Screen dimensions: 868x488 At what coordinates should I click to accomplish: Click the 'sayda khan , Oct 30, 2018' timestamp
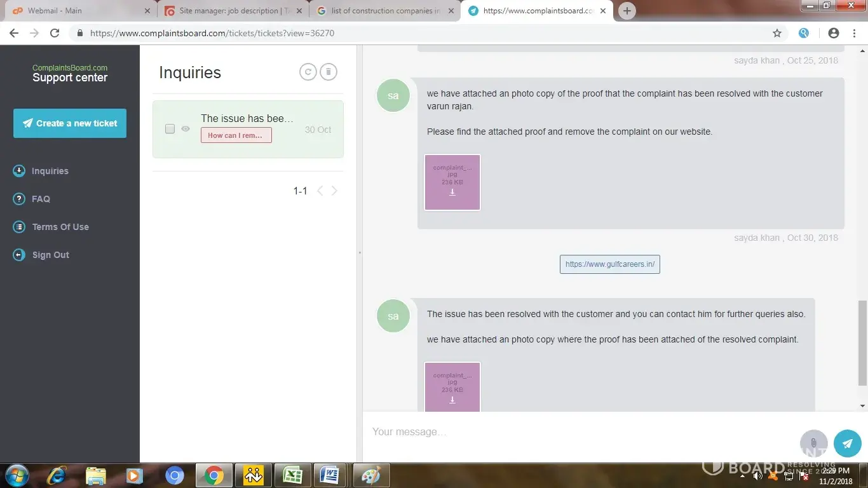[786, 238]
